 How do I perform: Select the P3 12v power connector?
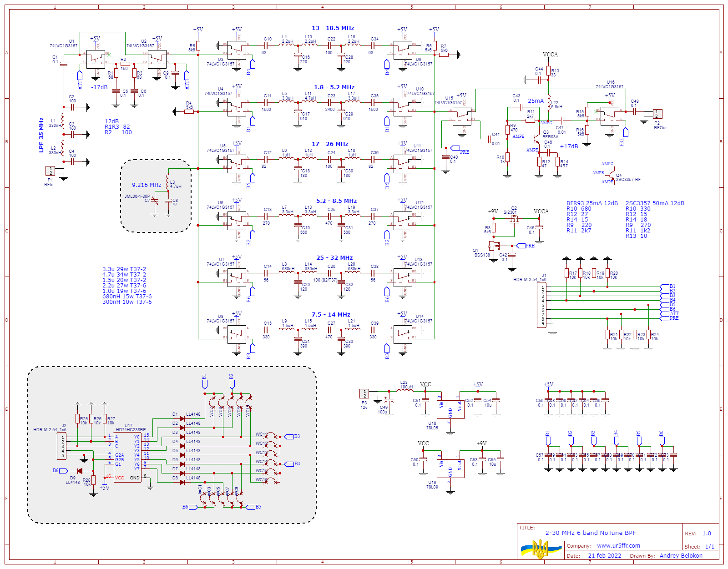pos(364,393)
